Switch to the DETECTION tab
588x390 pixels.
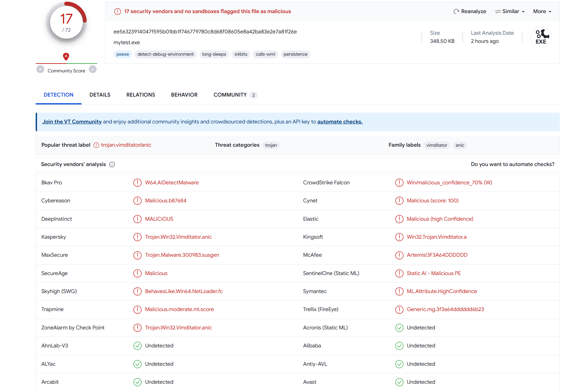pos(59,95)
